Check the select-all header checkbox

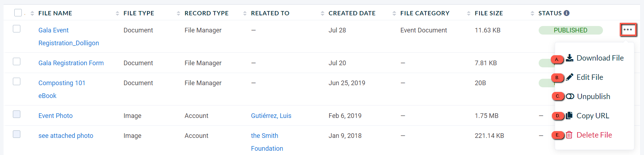click(x=18, y=13)
